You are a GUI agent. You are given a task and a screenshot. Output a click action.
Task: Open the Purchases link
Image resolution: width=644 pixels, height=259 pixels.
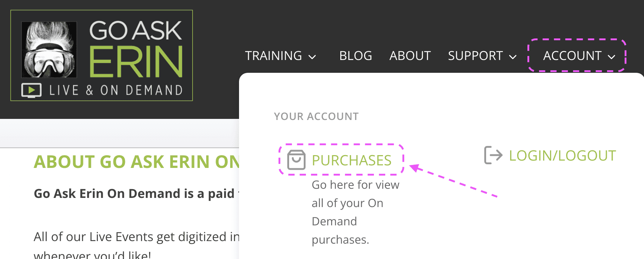[352, 160]
